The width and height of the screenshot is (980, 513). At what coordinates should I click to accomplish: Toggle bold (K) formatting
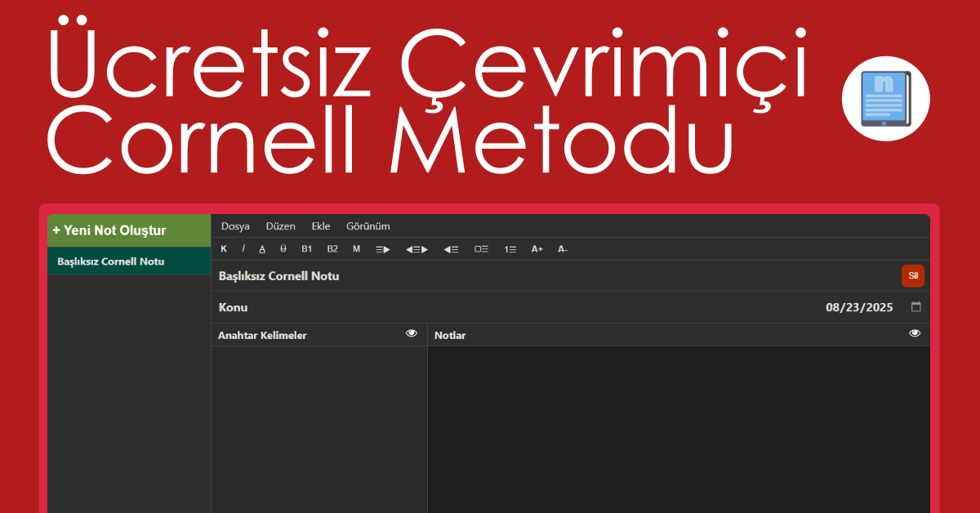tap(224, 249)
